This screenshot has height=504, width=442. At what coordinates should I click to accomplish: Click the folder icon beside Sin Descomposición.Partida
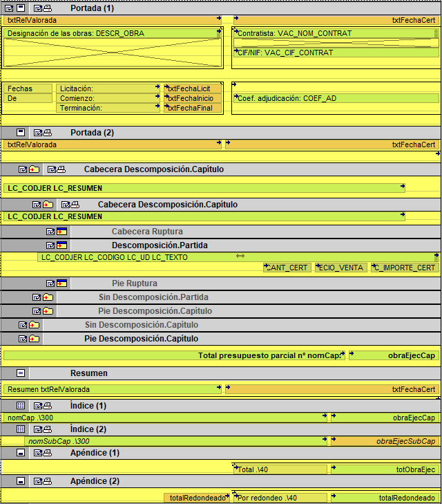[x=48, y=297]
